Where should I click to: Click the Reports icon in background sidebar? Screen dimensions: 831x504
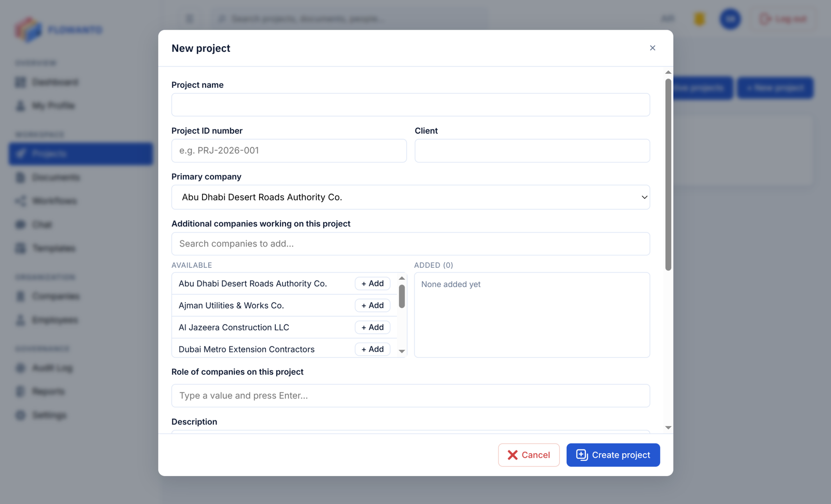tap(21, 391)
